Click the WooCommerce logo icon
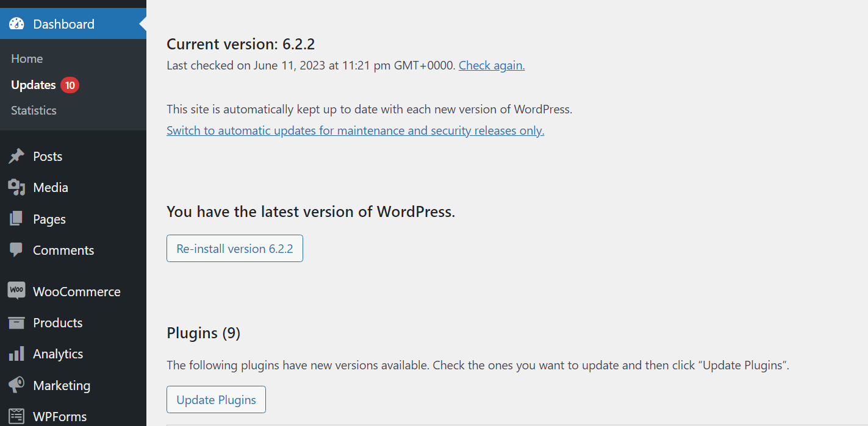868x426 pixels. [x=16, y=291]
